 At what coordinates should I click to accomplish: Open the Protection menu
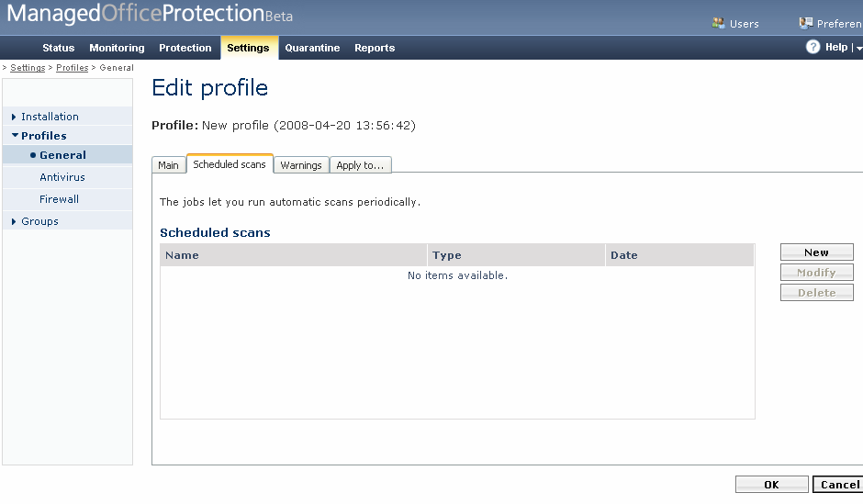[x=185, y=48]
